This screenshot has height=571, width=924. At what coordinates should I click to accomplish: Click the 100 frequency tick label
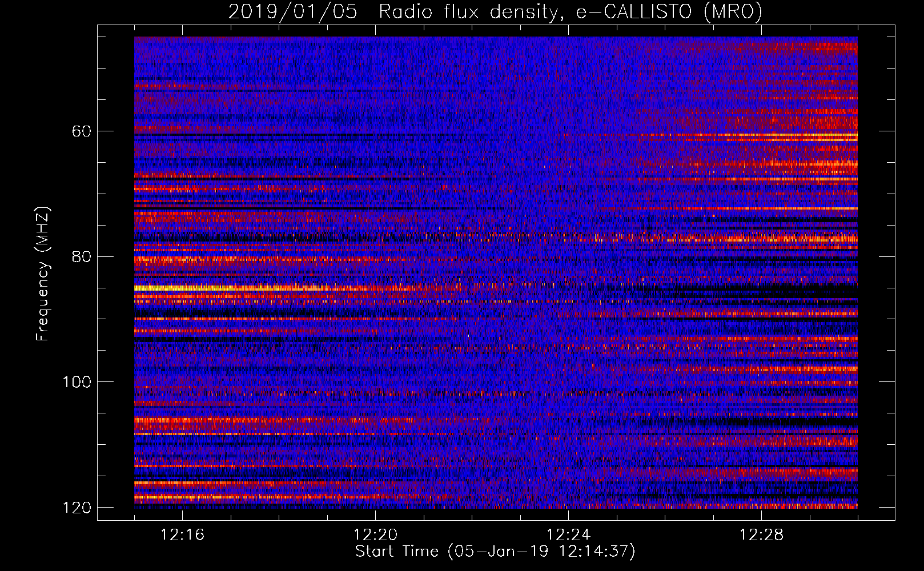click(77, 382)
